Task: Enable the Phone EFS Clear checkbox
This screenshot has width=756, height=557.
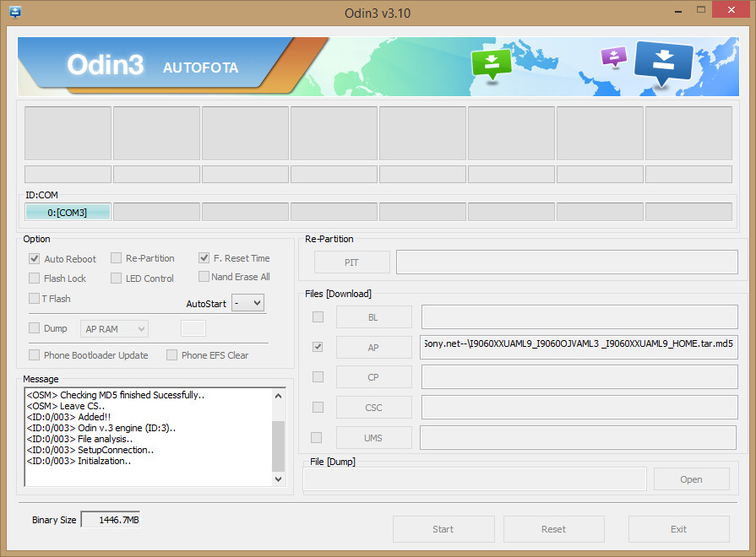Action: coord(171,355)
